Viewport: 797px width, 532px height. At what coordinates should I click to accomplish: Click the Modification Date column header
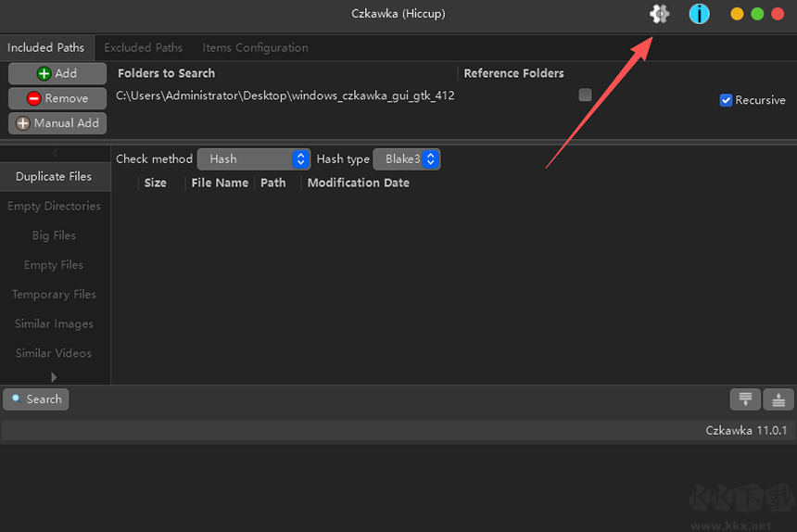tap(359, 183)
